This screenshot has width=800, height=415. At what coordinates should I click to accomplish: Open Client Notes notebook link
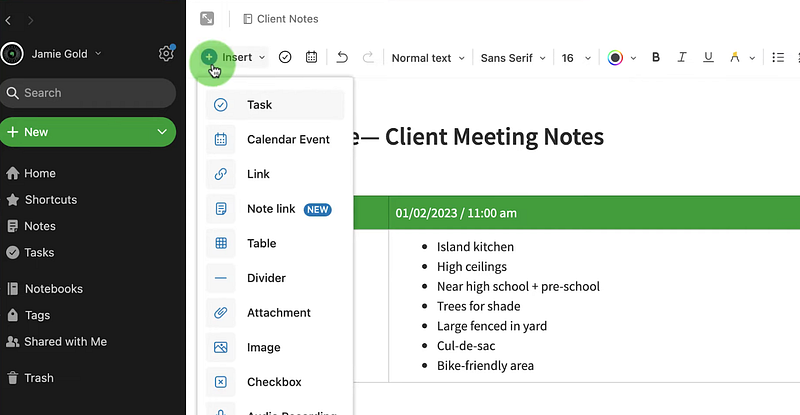point(281,19)
